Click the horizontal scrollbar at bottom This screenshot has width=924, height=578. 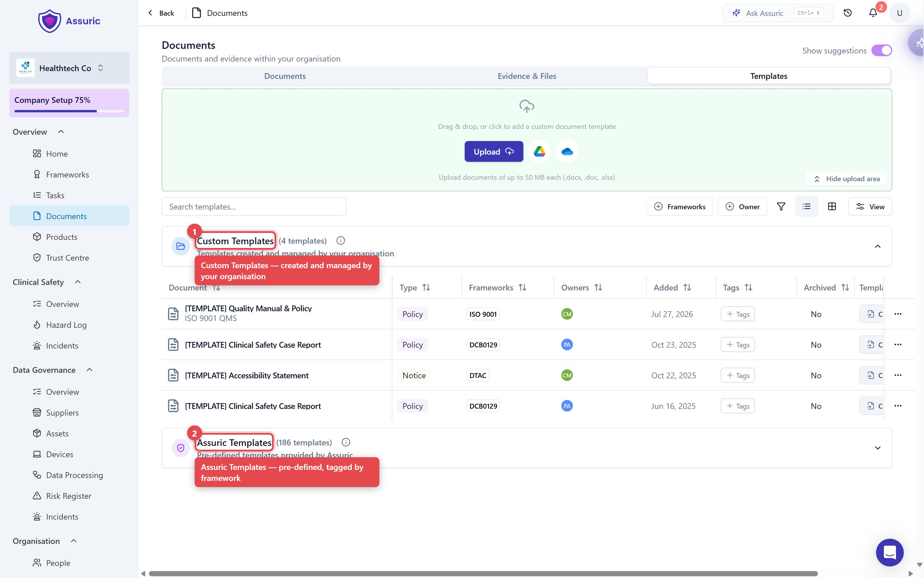tap(483, 574)
